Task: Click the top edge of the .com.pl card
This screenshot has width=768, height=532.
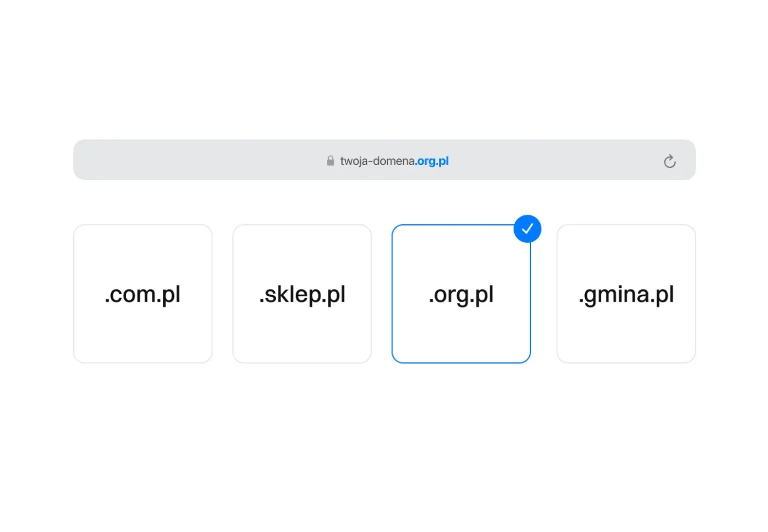Action: (143, 226)
